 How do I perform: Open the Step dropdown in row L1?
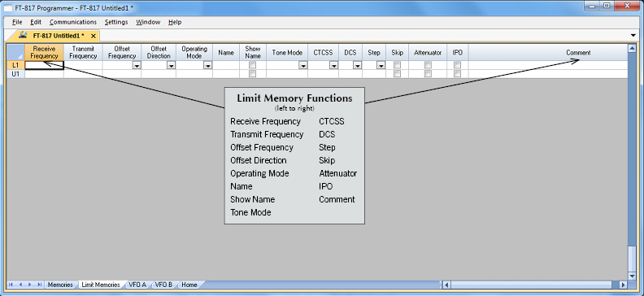click(381, 65)
